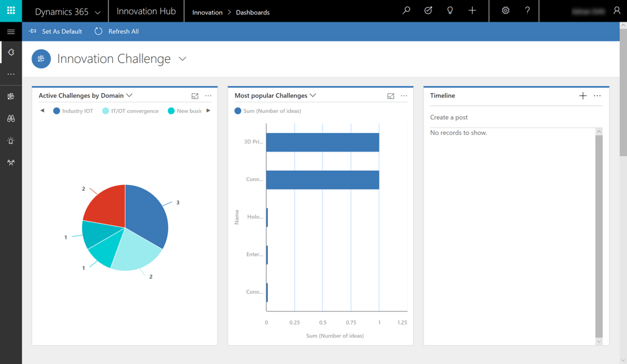
Task: Click the search magnifier icon
Action: point(406,10)
